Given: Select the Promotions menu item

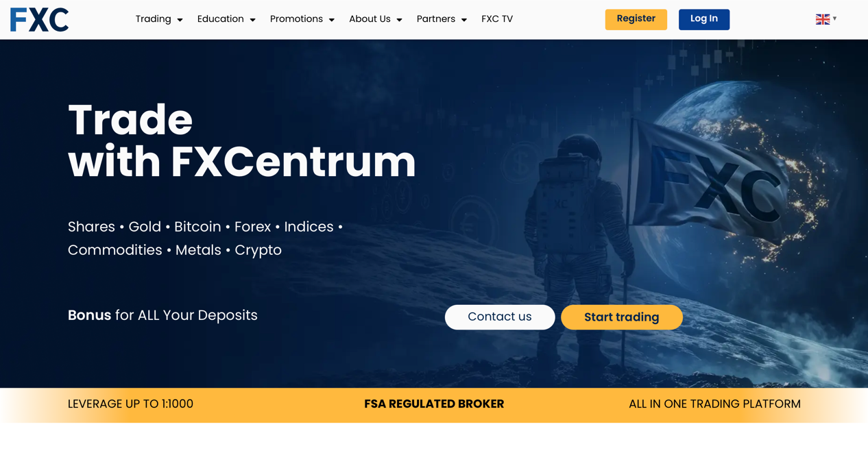Looking at the screenshot, I should coord(296,19).
